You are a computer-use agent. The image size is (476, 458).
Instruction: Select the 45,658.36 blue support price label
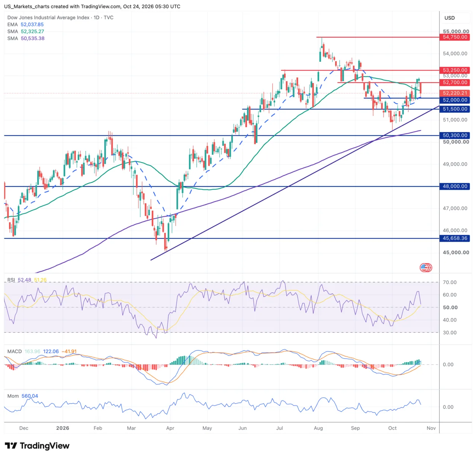(x=455, y=238)
